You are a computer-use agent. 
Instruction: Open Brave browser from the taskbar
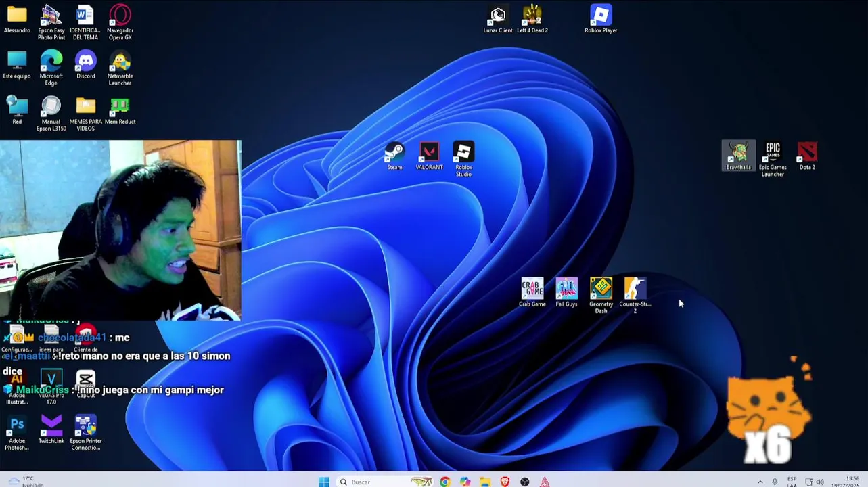505,482
